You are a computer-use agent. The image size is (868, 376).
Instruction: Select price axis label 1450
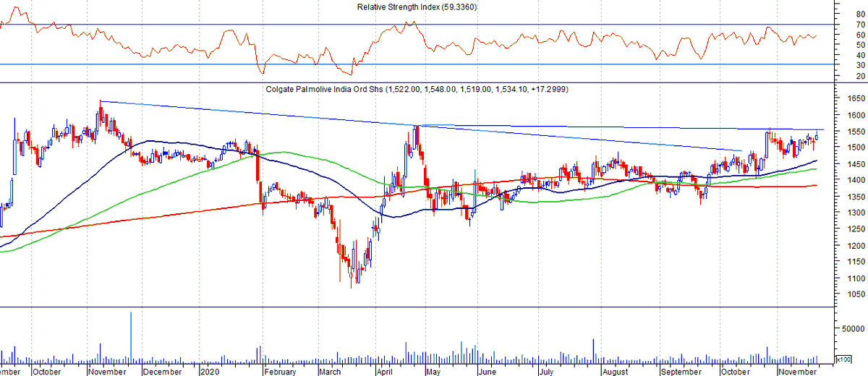pyautogui.click(x=856, y=164)
